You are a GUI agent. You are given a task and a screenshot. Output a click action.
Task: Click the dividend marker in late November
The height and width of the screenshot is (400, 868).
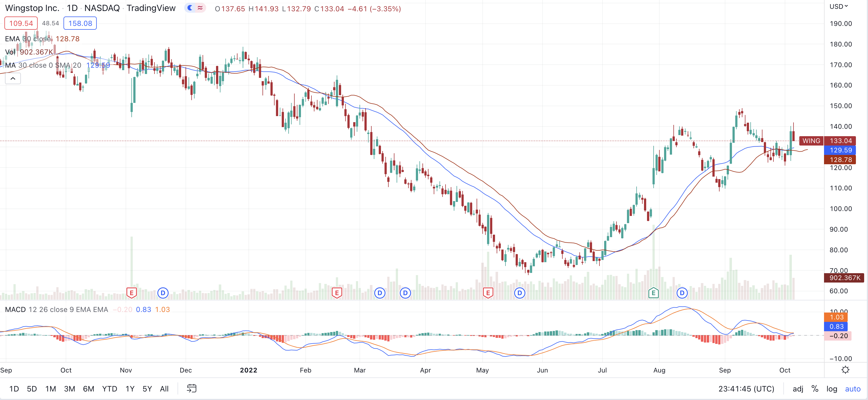(163, 293)
